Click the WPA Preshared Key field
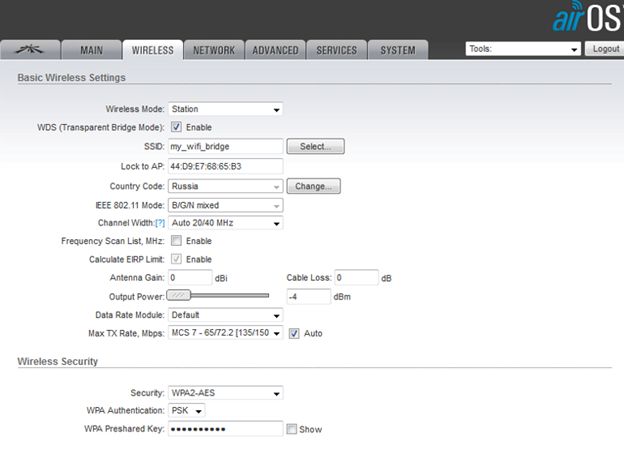Viewport: 624px width, 450px height. [225, 429]
